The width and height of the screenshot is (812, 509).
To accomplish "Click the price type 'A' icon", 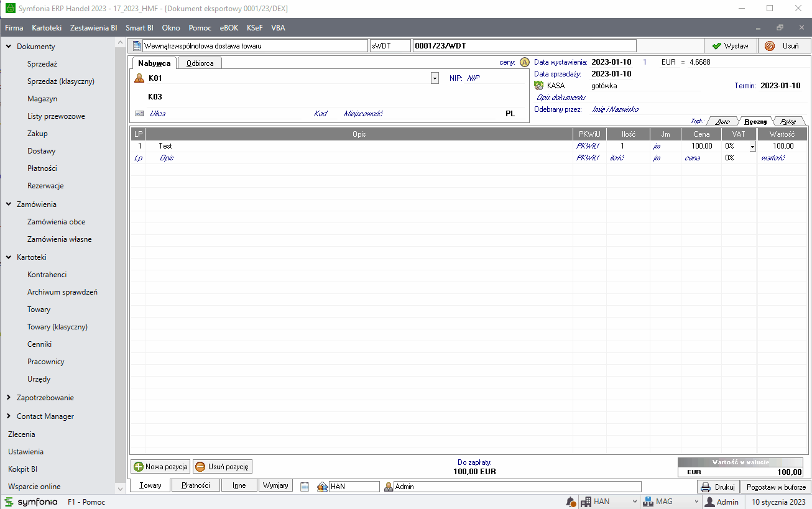I will tap(524, 62).
